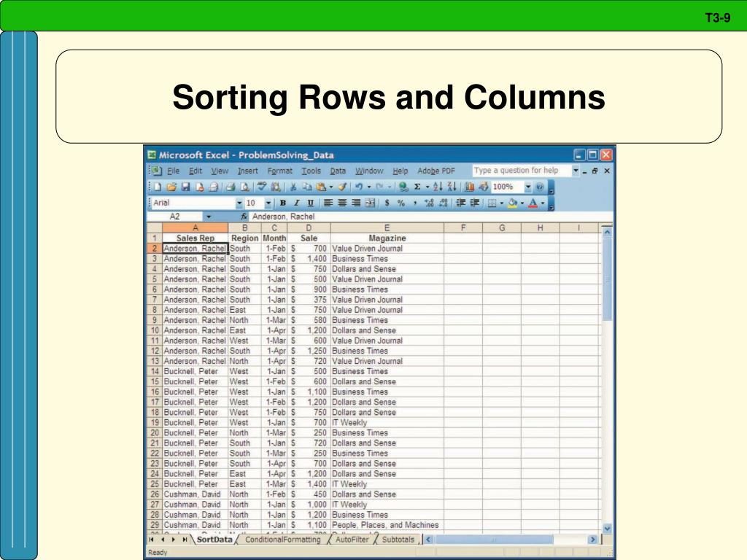The height and width of the screenshot is (560, 747).
Task: Click the fx Insert Function icon
Action: 244,217
